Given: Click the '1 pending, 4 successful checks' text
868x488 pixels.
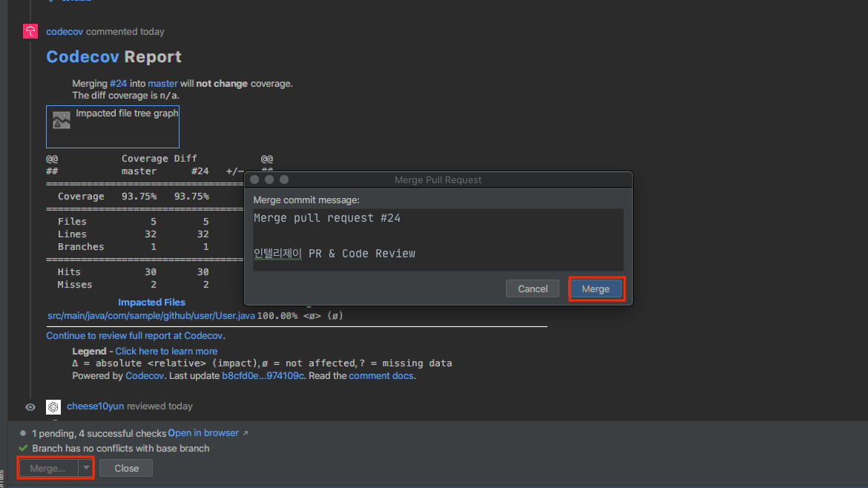Looking at the screenshot, I should (99, 433).
